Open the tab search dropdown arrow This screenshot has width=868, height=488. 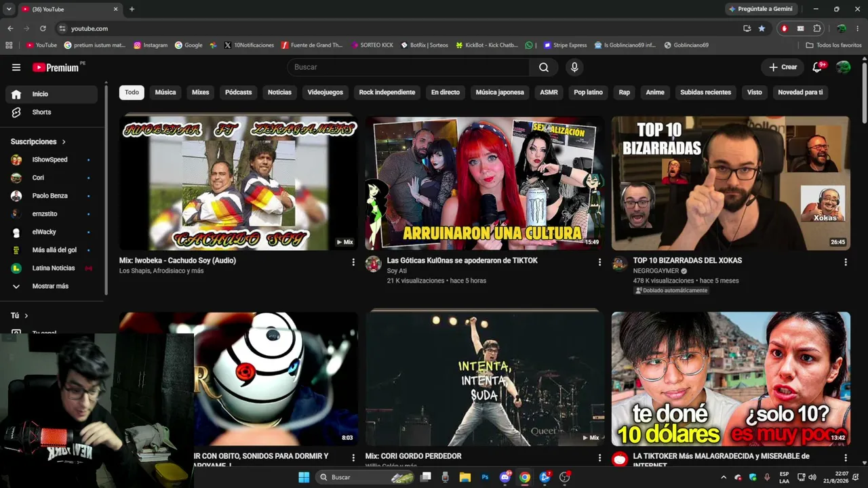[x=9, y=9]
